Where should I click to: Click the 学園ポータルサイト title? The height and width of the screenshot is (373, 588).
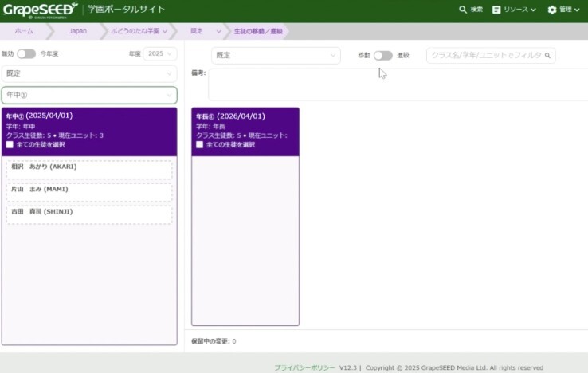pyautogui.click(x=126, y=9)
